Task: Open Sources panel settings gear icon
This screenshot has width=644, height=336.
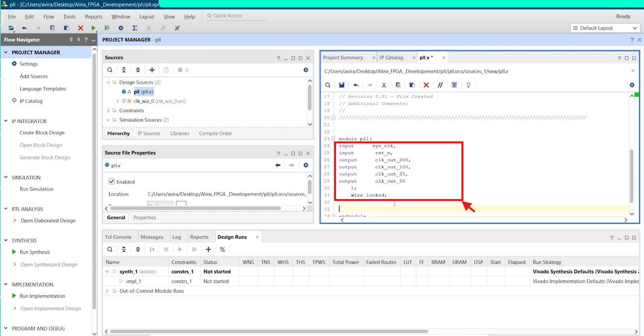Action: click(x=306, y=70)
